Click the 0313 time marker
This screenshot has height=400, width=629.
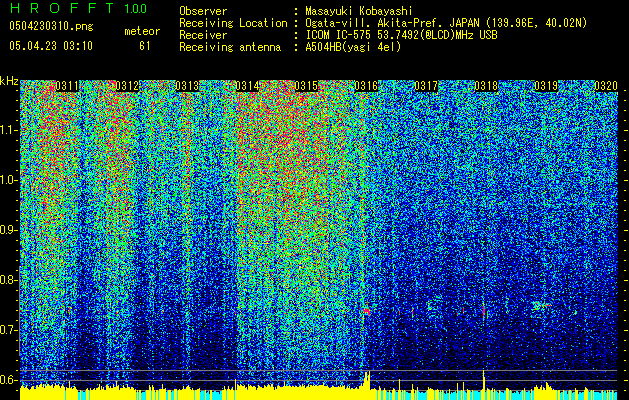click(x=187, y=86)
